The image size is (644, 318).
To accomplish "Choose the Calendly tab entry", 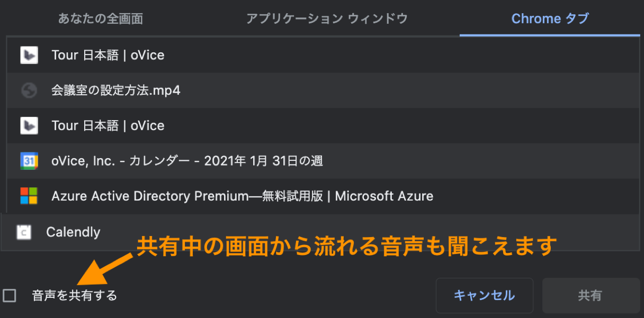I will click(320, 232).
